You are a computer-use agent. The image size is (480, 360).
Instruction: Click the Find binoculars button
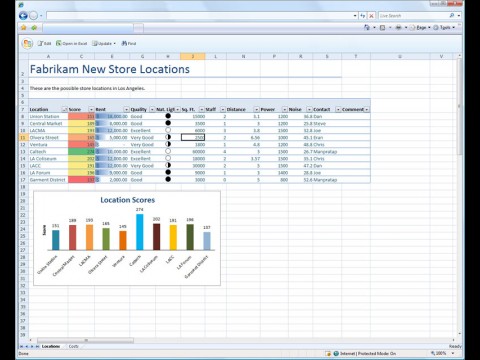coord(129,43)
